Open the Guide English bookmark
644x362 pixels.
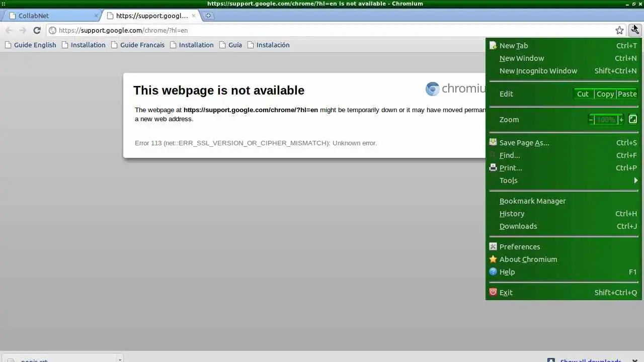coord(30,45)
